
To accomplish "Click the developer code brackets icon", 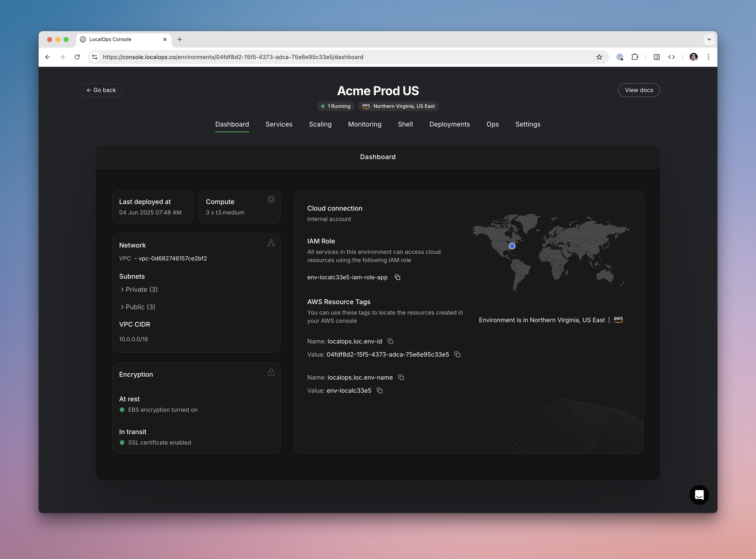I will [671, 57].
